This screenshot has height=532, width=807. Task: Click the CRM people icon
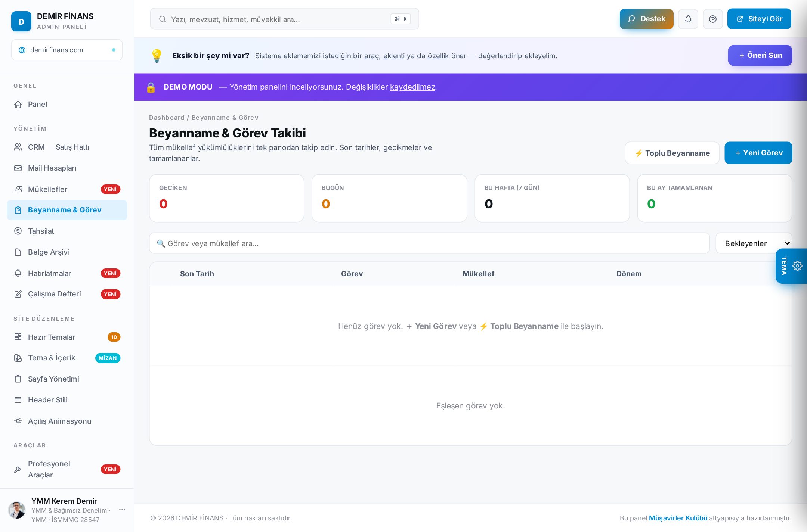[18, 147]
